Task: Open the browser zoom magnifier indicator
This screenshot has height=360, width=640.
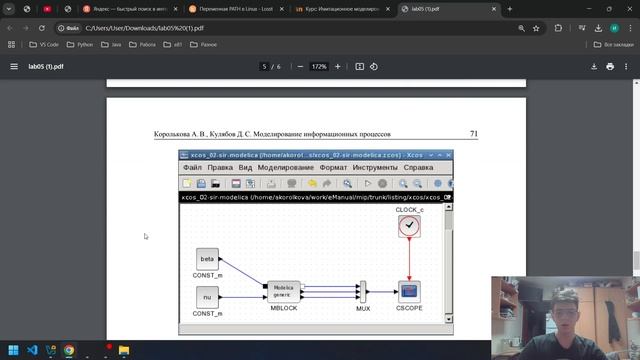Action: pos(521,28)
